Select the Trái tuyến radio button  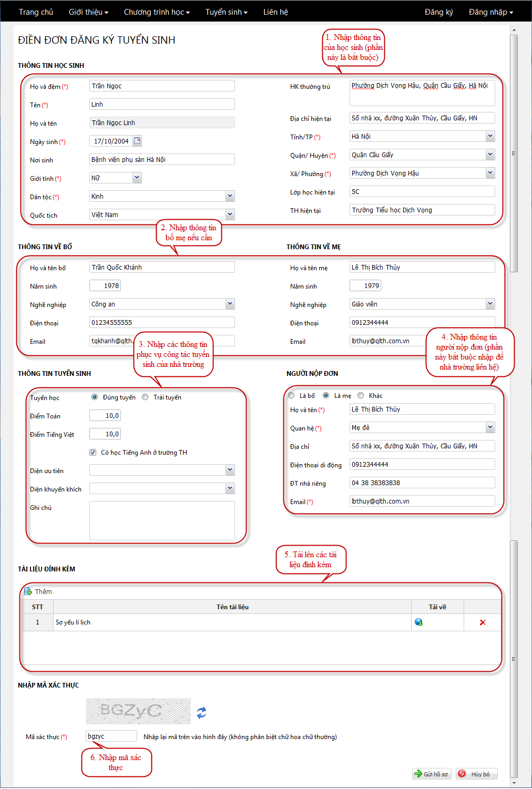click(x=145, y=397)
